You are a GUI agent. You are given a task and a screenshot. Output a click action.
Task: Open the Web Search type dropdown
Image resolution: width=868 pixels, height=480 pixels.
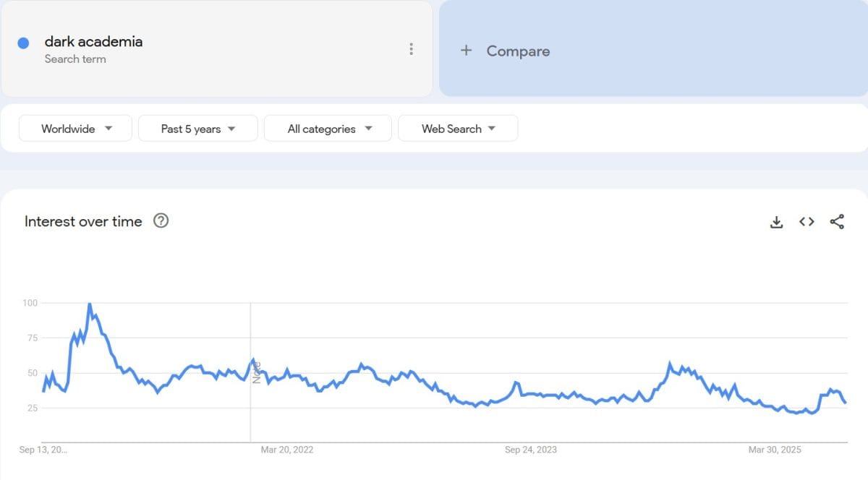(458, 129)
